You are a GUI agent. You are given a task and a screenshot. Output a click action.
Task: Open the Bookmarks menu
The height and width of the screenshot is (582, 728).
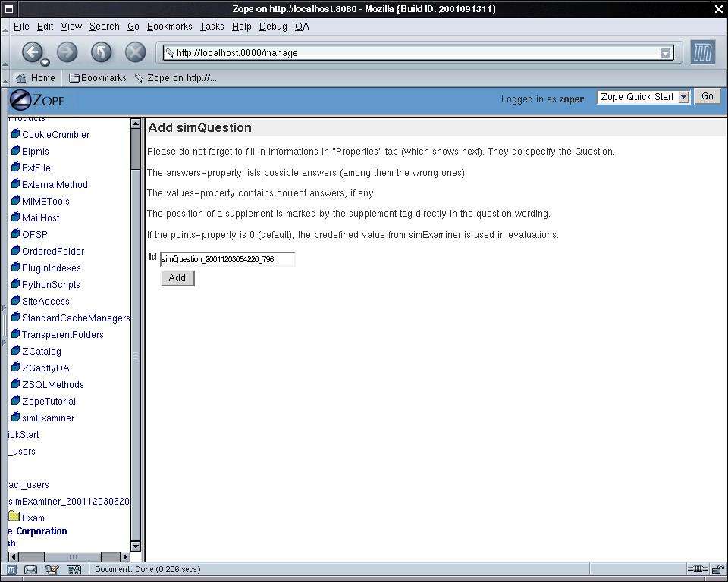click(x=169, y=27)
